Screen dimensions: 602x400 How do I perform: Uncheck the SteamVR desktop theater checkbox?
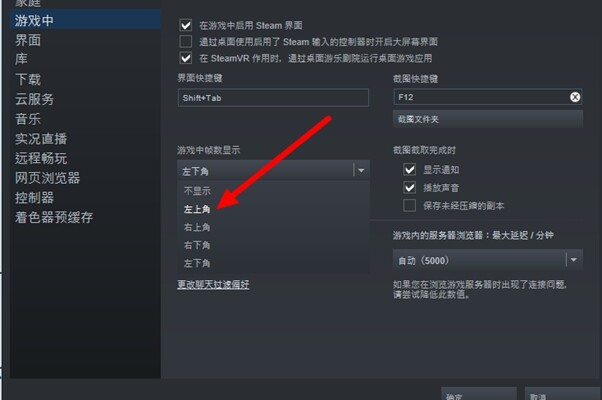coord(186,58)
